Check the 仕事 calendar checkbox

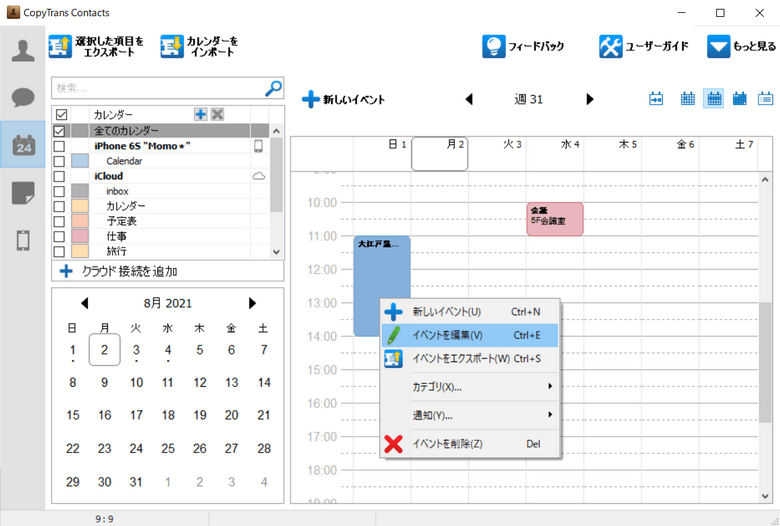[59, 236]
